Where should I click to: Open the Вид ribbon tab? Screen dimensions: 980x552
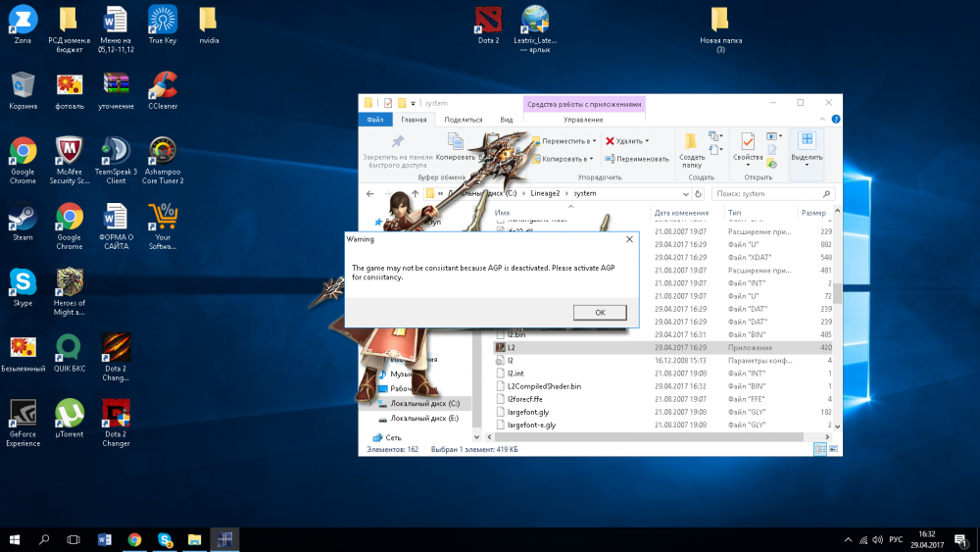pyautogui.click(x=507, y=120)
